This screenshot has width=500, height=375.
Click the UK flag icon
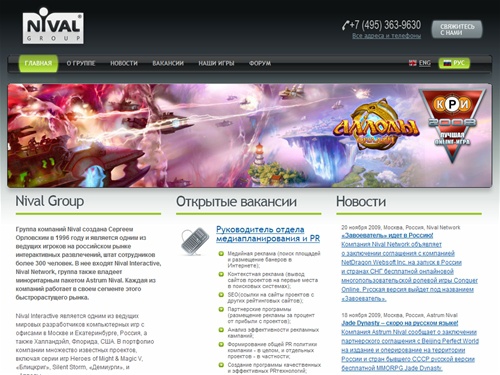[x=413, y=63]
